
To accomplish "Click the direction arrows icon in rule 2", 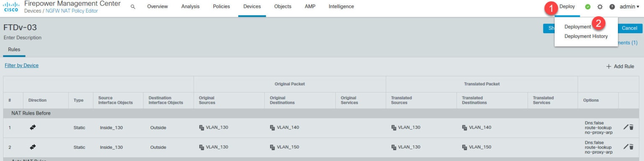I will [33, 147].
